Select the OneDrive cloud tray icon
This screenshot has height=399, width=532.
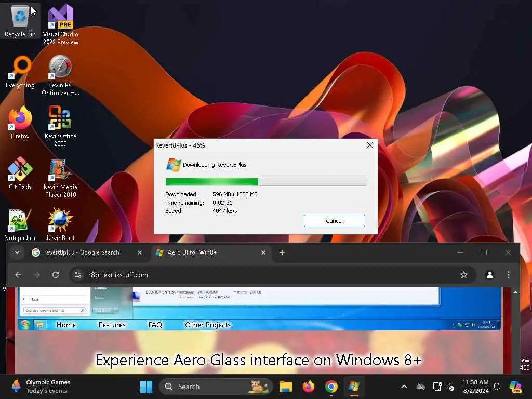[x=421, y=387]
